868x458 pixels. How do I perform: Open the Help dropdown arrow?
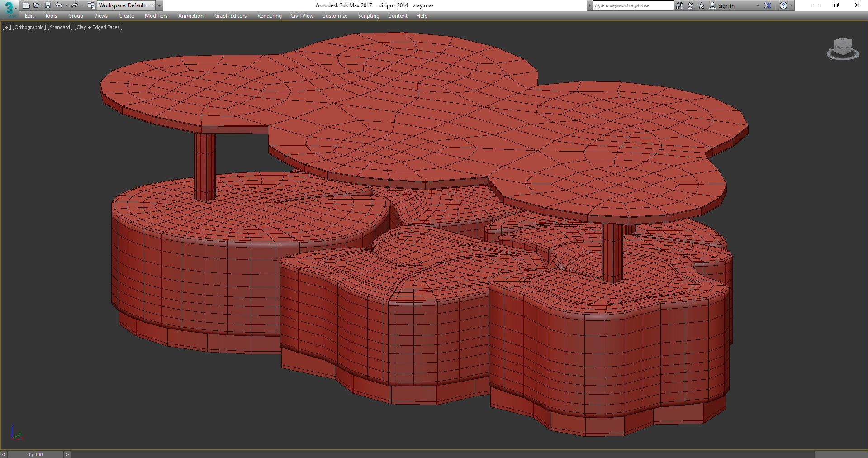791,6
